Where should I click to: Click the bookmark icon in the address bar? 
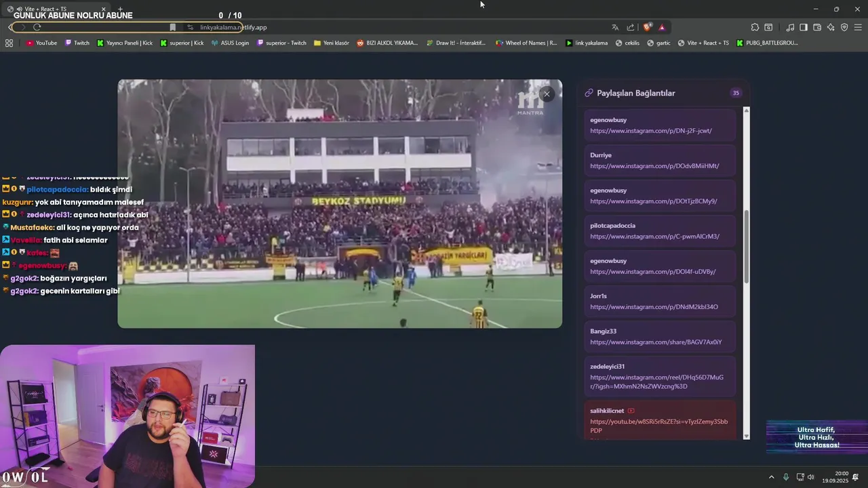pyautogui.click(x=173, y=27)
